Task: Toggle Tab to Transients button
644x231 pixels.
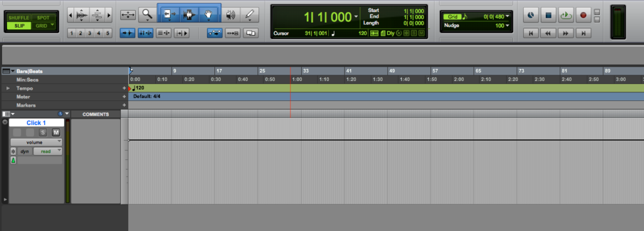Action: click(127, 33)
